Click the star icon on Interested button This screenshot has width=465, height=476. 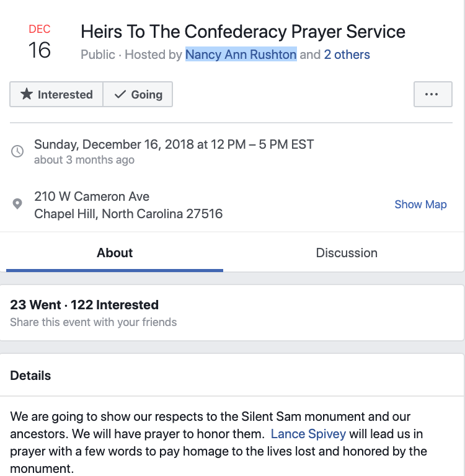click(x=27, y=94)
